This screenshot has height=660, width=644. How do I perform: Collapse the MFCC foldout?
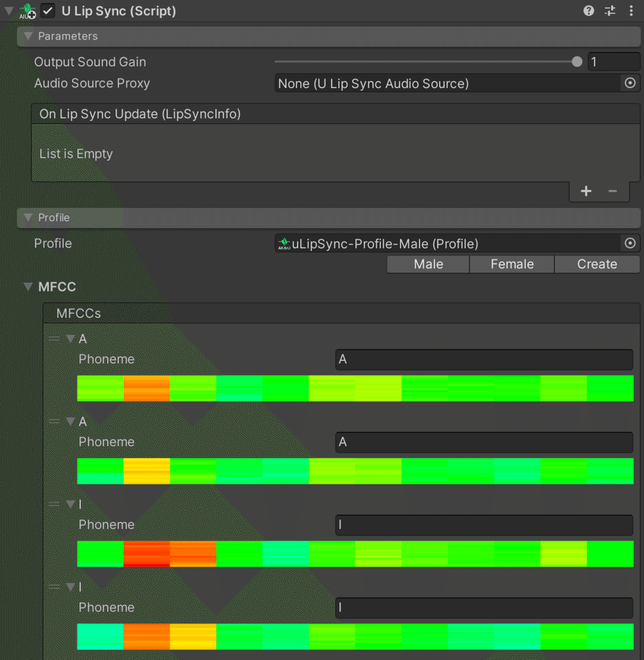[27, 287]
